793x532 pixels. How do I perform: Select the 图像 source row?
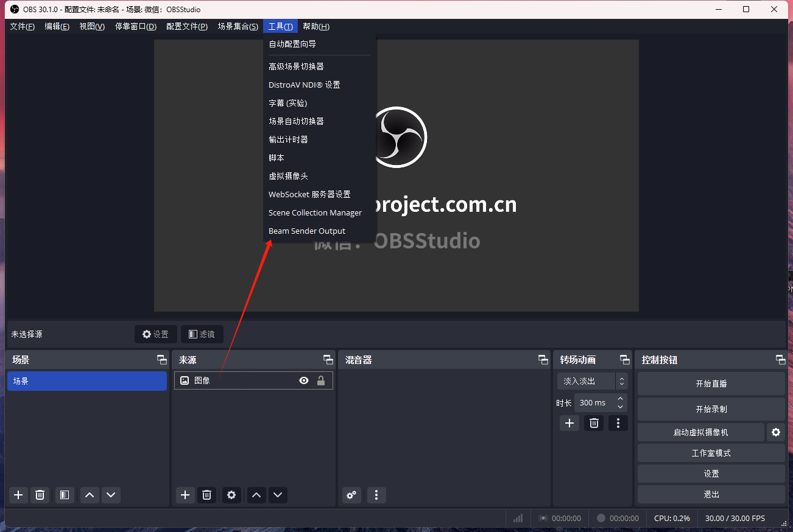pos(253,380)
